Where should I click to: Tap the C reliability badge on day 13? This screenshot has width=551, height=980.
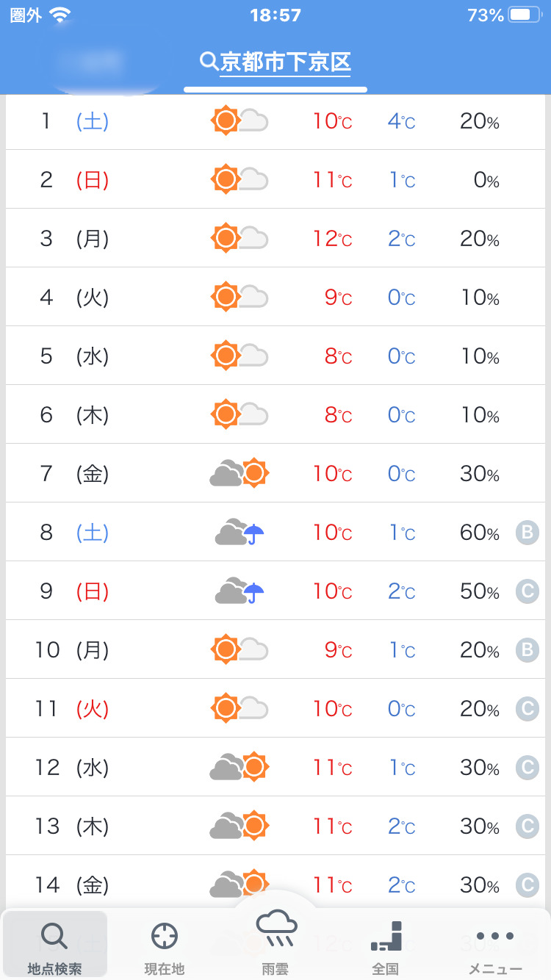point(527,826)
